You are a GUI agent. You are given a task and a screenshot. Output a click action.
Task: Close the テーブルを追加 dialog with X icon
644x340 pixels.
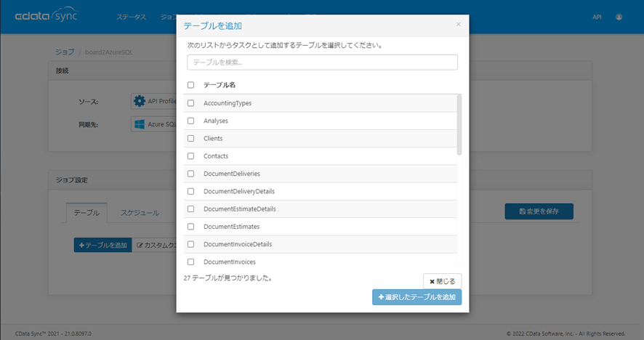coord(458,24)
